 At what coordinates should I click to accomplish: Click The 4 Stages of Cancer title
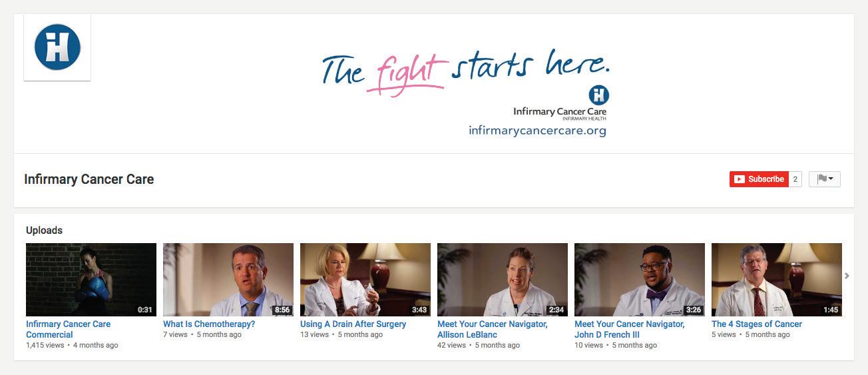coord(757,324)
